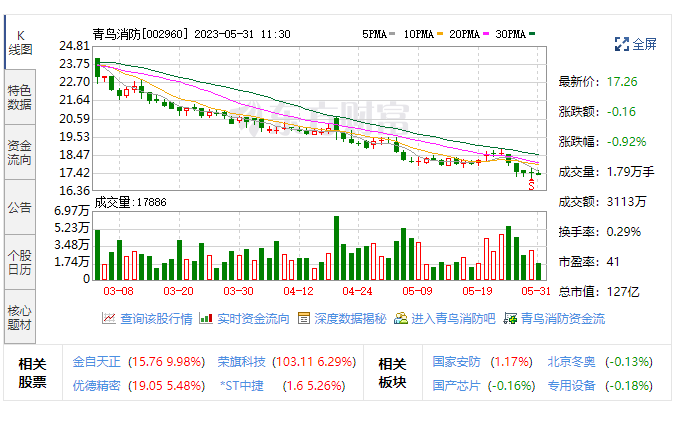Click the 优德精密 quote (19.05 5.48%)
Viewport: 678px width, 421px height.
pos(166,385)
